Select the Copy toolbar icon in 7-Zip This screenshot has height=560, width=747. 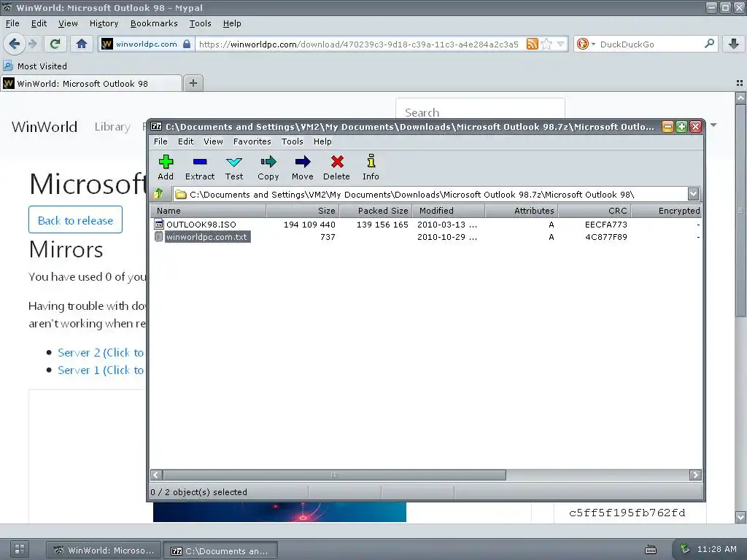pyautogui.click(x=268, y=162)
